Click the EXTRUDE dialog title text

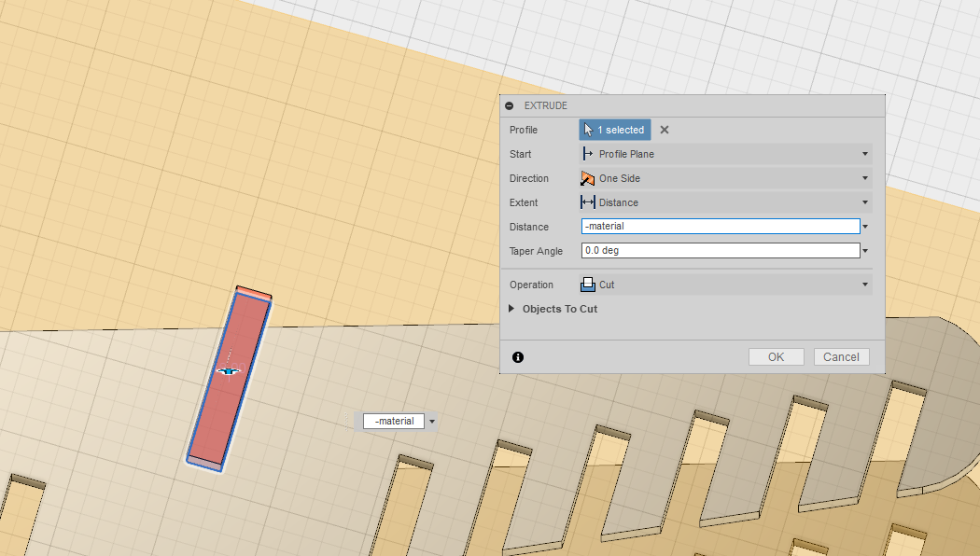pyautogui.click(x=546, y=105)
